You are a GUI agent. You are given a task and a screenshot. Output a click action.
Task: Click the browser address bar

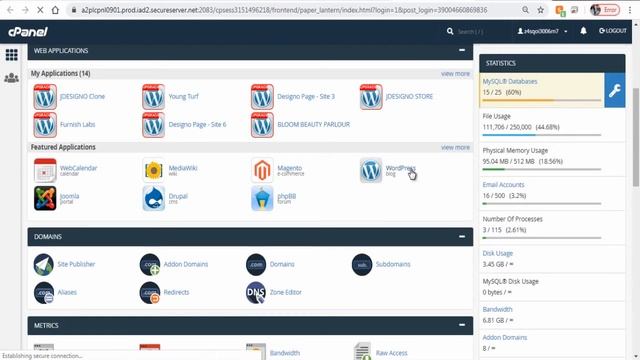(x=283, y=10)
